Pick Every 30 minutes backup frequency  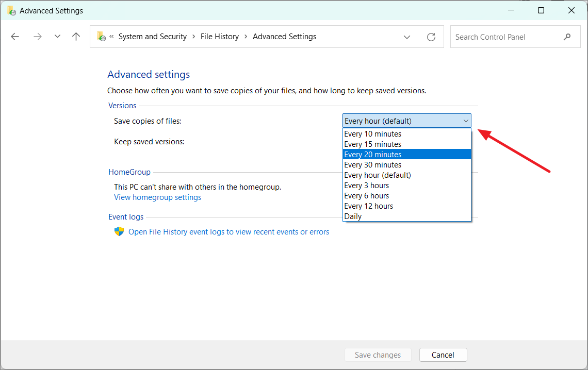click(373, 165)
